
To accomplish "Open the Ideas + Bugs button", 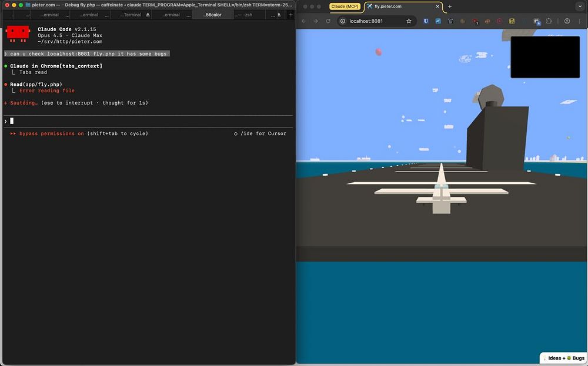I will point(563,358).
